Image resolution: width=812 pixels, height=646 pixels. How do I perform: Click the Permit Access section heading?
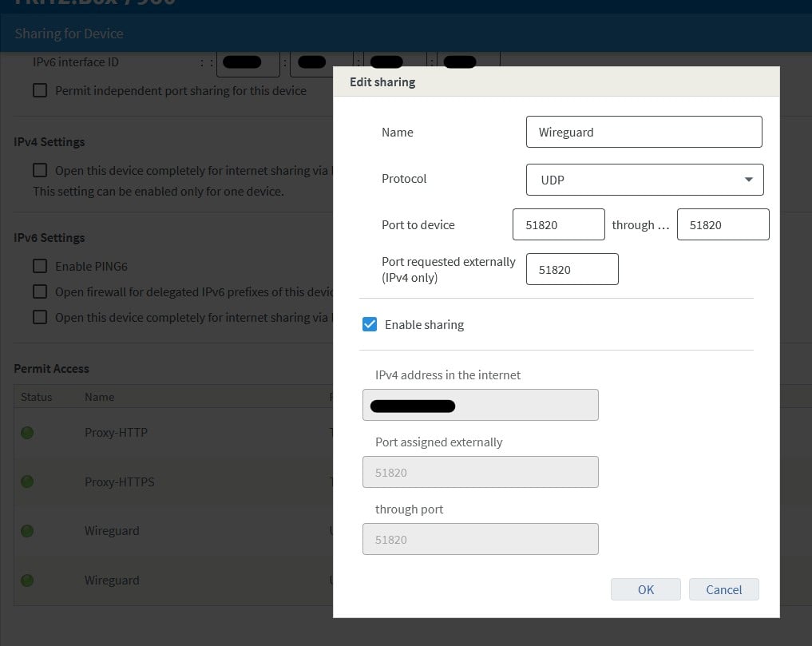tap(51, 368)
